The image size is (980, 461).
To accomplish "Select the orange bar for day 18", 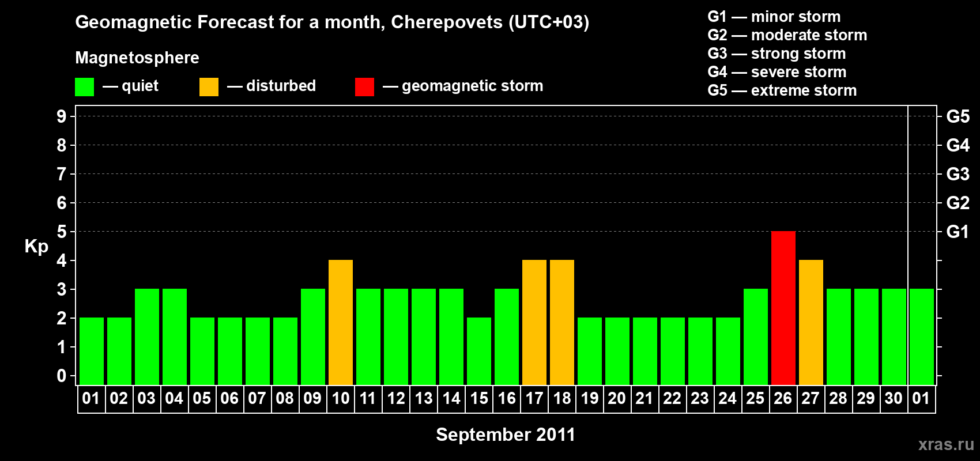I will coord(562,323).
